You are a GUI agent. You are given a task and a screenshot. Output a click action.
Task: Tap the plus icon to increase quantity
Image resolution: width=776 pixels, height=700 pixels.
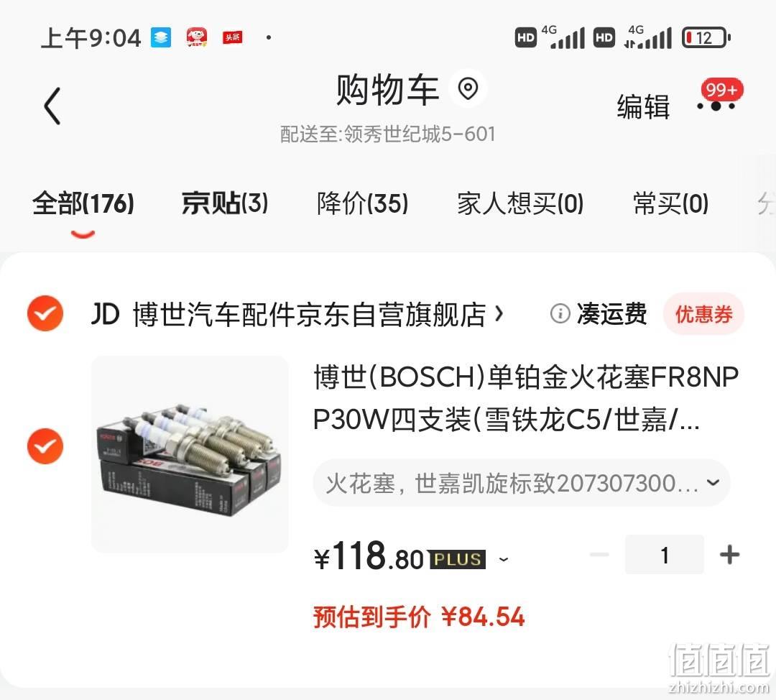[729, 554]
